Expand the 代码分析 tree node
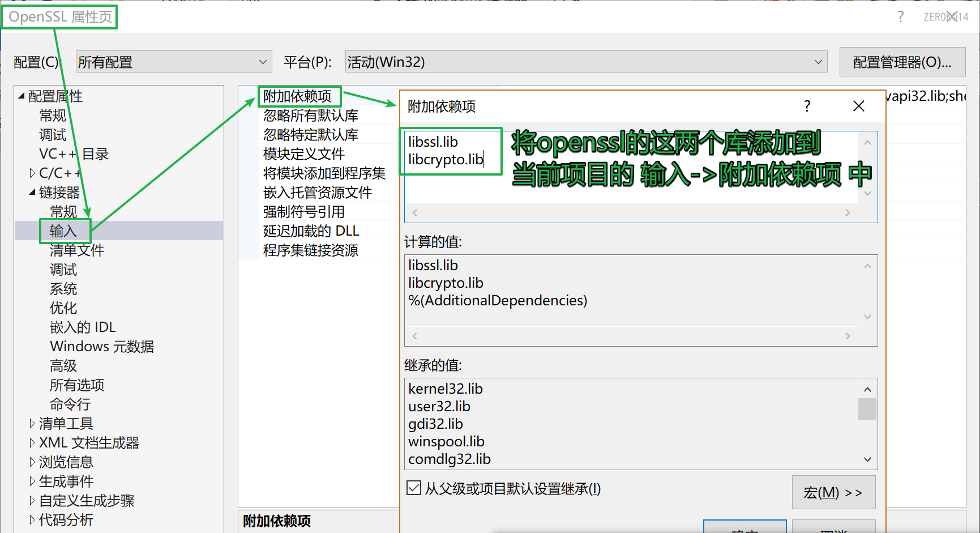This screenshot has height=533, width=980. (32, 519)
